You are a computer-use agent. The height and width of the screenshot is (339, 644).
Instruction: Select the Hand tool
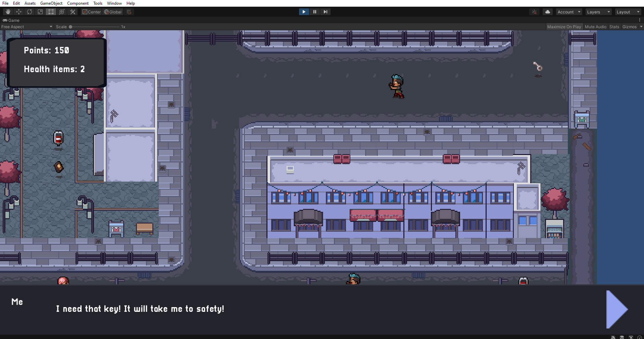tap(7, 12)
